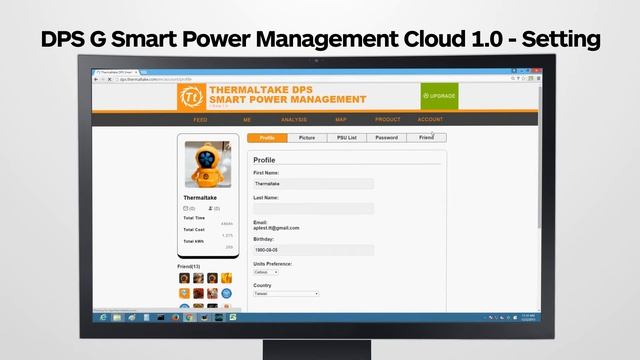Open the Password tab
Image resolution: width=640 pixels, height=360 pixels.
[x=386, y=138]
